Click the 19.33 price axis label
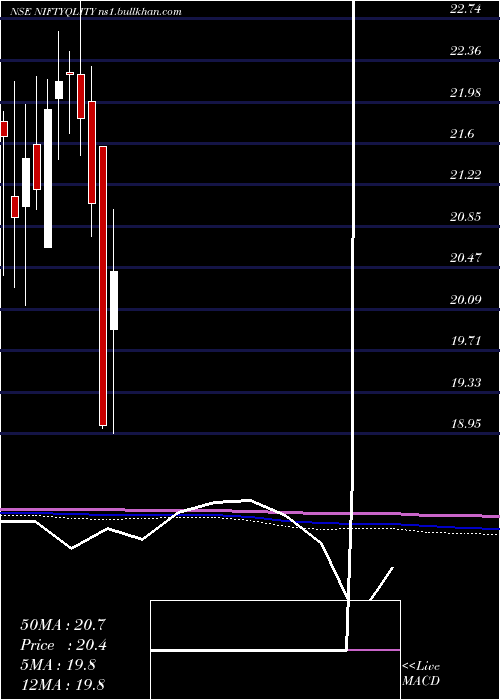Screen dimensions: 500x700 [466, 383]
